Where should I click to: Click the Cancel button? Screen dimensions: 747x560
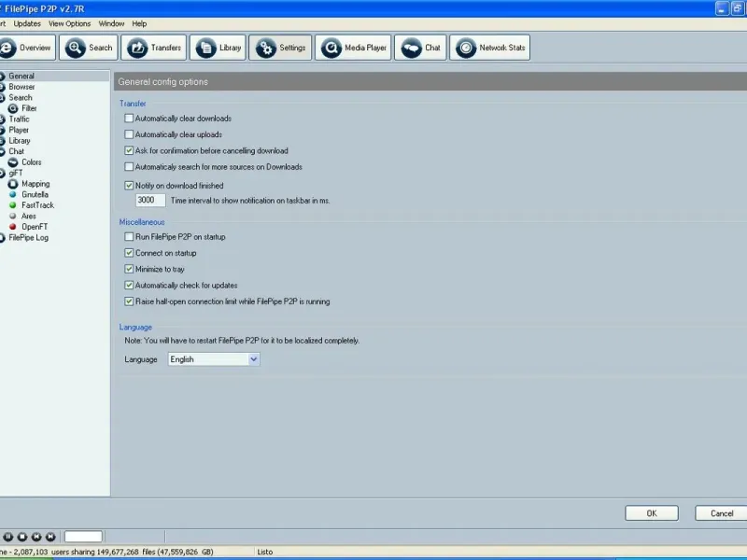721,513
